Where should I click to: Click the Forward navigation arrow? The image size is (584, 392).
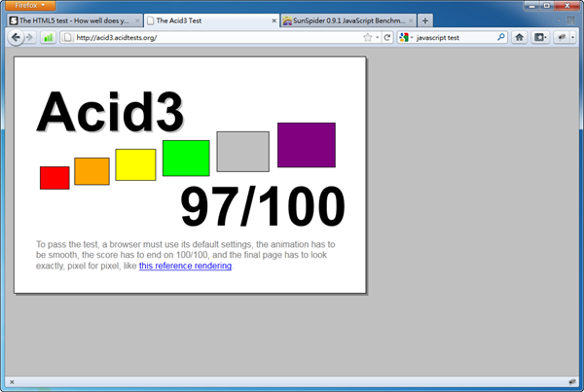coord(30,38)
